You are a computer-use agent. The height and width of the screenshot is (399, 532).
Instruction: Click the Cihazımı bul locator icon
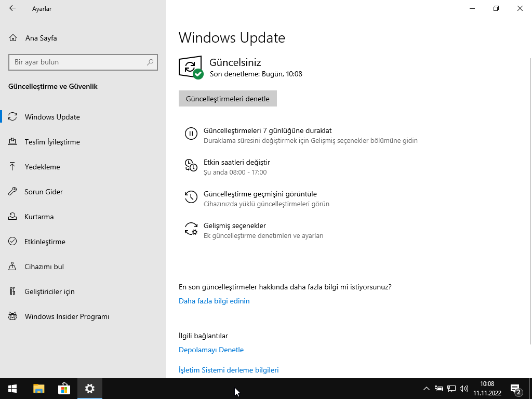pos(12,266)
